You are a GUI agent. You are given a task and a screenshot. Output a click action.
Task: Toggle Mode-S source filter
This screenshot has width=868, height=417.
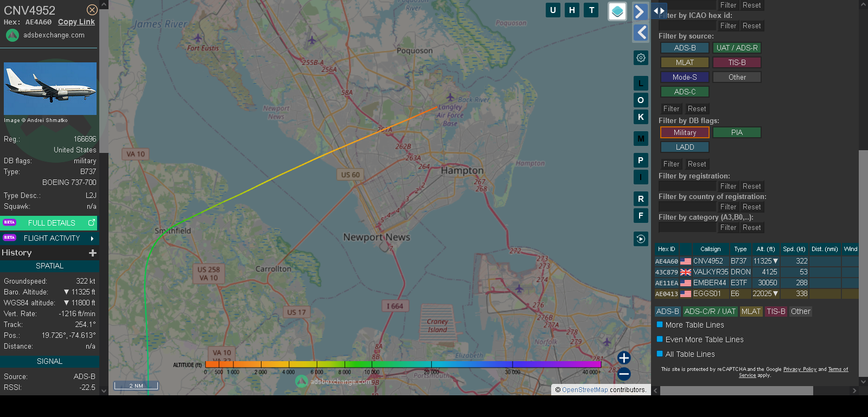[x=685, y=77]
